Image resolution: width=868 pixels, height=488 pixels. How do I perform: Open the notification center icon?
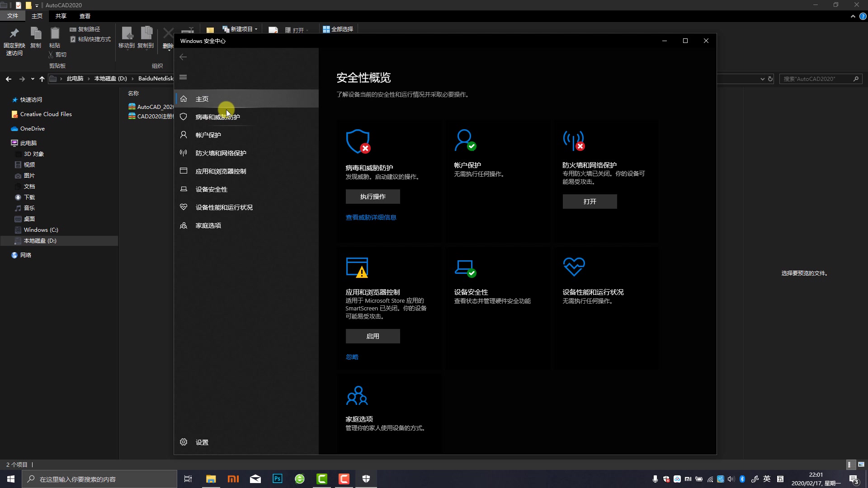pos(854,479)
